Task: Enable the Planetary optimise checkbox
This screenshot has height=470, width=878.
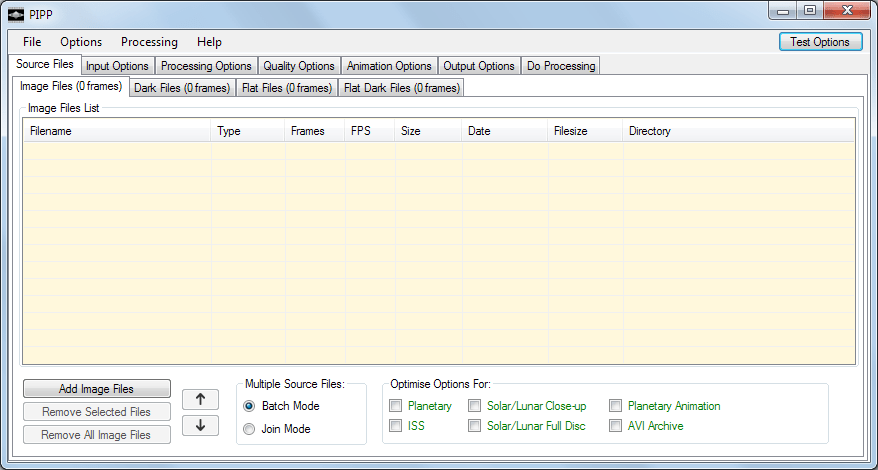Action: coord(396,406)
